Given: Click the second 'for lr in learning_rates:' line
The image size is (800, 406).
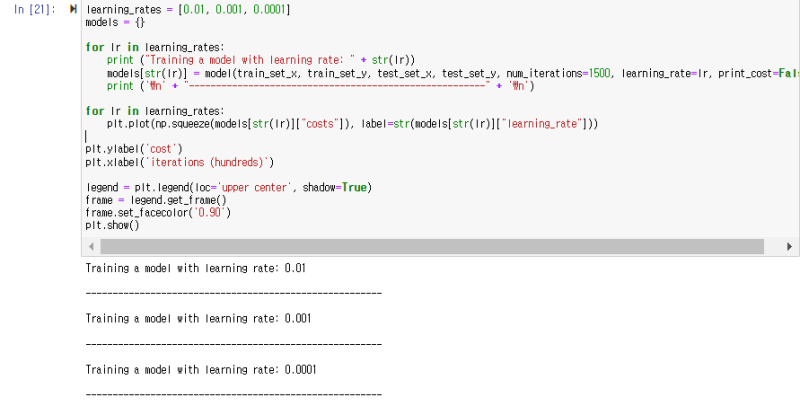Looking at the screenshot, I should [x=155, y=111].
